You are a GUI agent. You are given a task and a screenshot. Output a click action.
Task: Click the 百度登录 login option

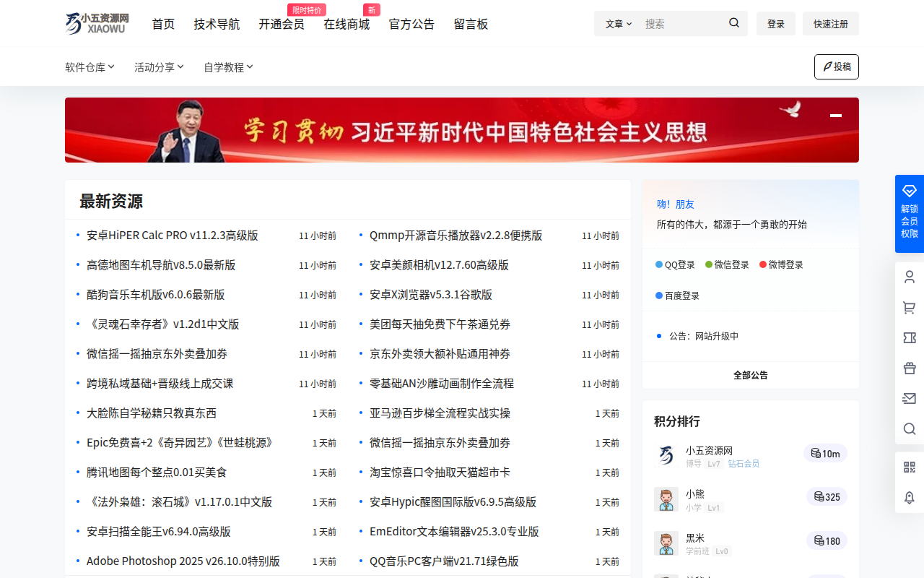pyautogui.click(x=677, y=296)
